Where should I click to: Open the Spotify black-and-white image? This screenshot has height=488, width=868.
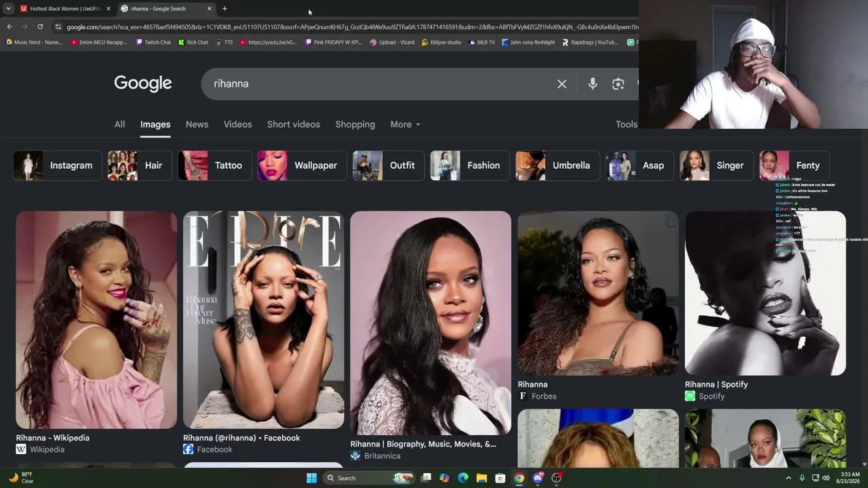coord(766,293)
